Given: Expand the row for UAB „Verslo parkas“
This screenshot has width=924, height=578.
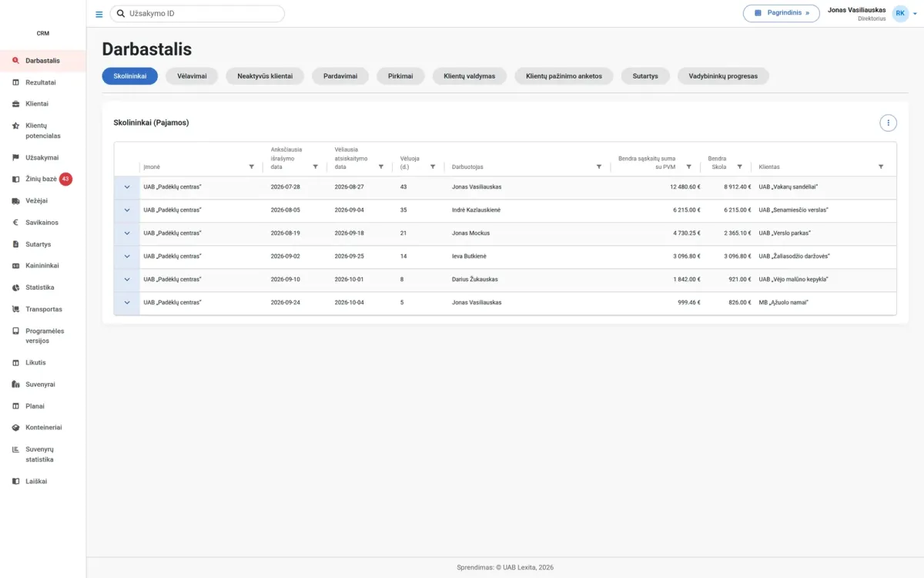Looking at the screenshot, I should coord(127,233).
